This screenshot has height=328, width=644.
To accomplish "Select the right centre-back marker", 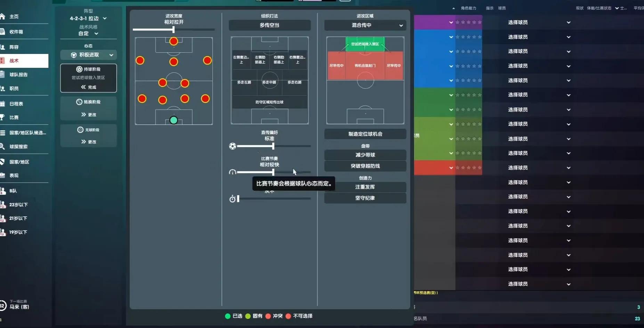I will (185, 99).
